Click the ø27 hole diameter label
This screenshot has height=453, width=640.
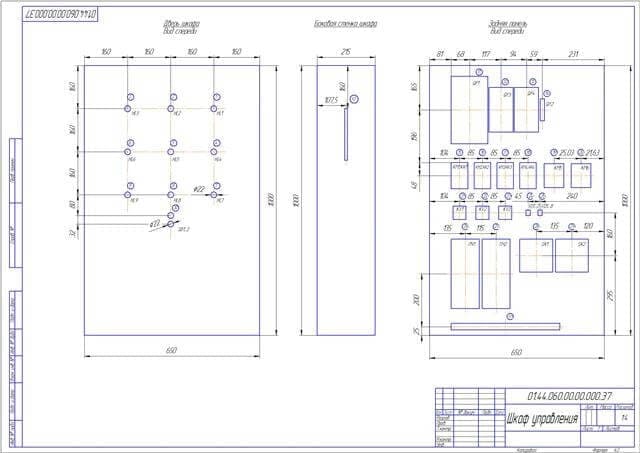point(155,224)
